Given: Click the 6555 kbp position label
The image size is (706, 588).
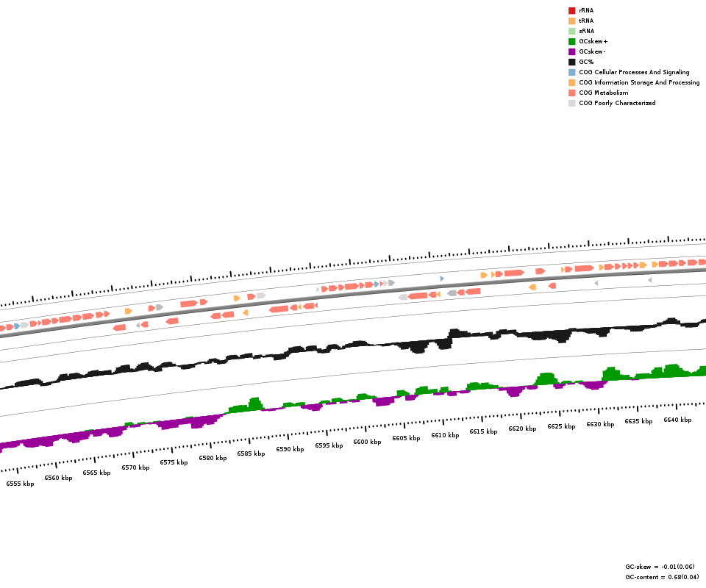Looking at the screenshot, I should pyautogui.click(x=20, y=484).
